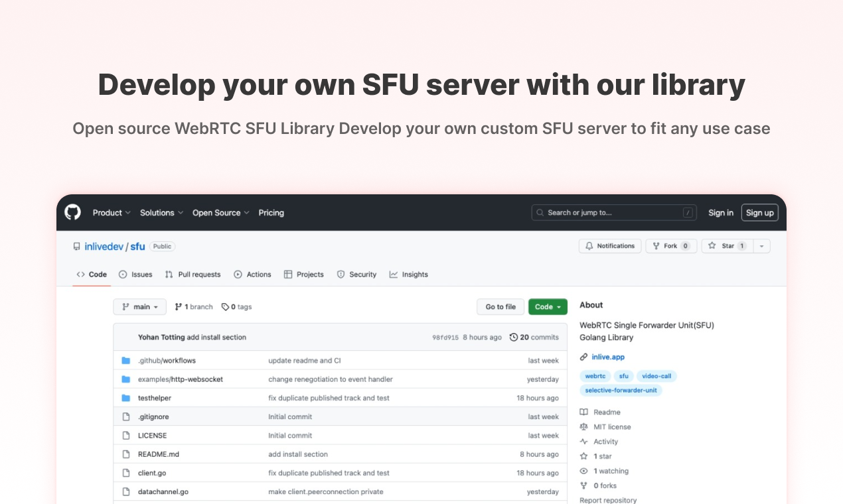The image size is (843, 504).
Task: Open the green Code dropdown button
Action: [x=548, y=307]
